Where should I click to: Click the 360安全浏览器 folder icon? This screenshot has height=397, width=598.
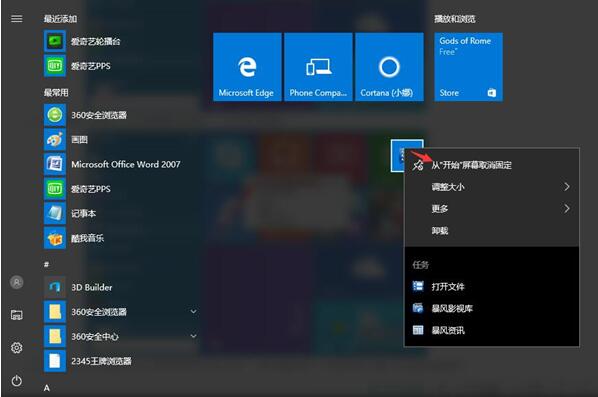[x=55, y=312]
